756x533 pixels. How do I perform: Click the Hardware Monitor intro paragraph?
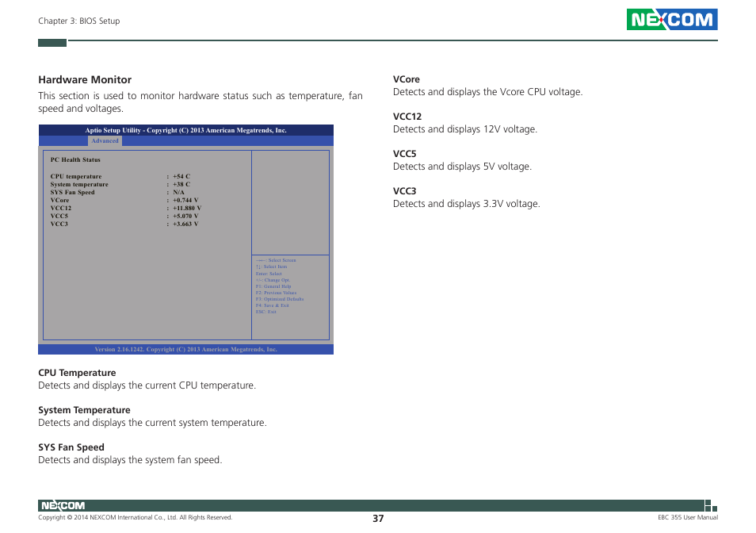pyautogui.click(x=200, y=102)
